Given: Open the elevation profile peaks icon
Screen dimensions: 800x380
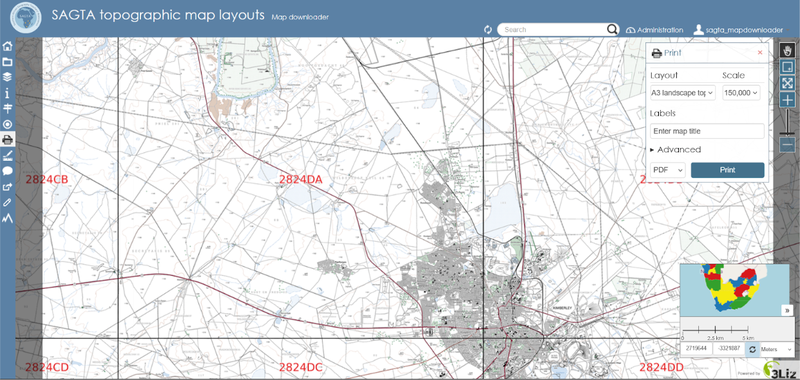Looking at the screenshot, I should click(x=7, y=218).
